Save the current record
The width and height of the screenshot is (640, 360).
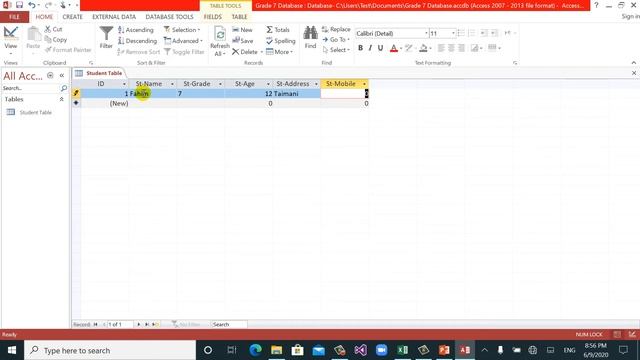click(243, 41)
